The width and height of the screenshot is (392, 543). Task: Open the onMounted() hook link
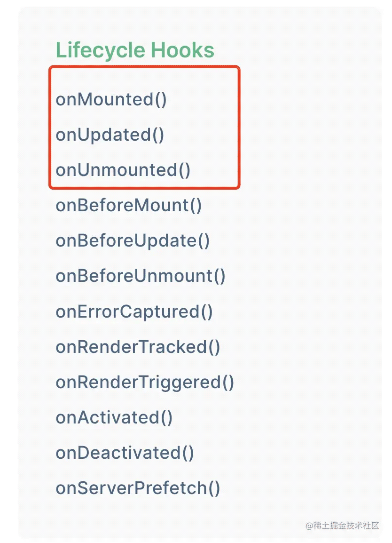[111, 100]
